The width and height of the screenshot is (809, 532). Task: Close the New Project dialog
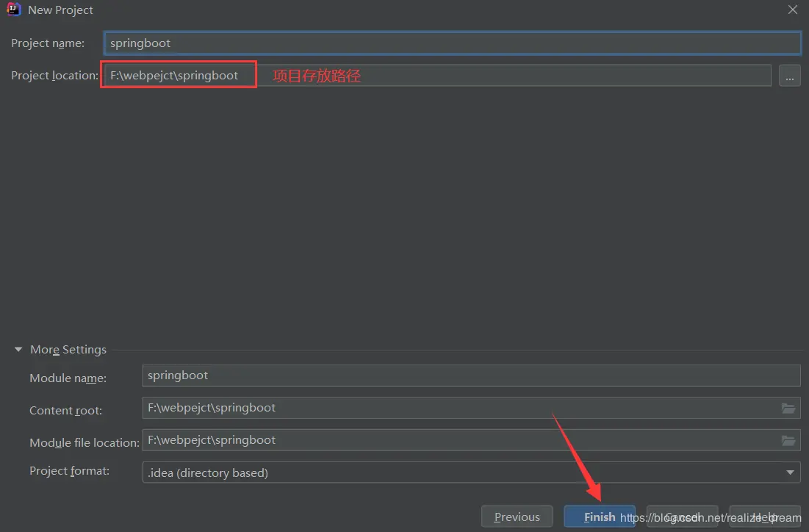(793, 10)
